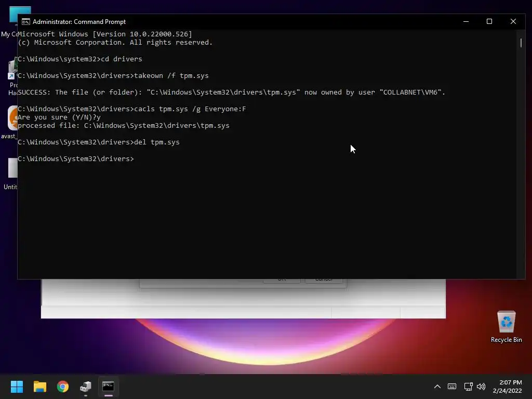
Task: Launch Google Chrome from the taskbar
Action: point(63,387)
